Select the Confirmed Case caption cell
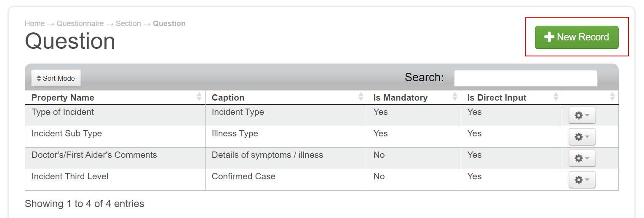Viewport: 644px width, 218px height. point(243,177)
